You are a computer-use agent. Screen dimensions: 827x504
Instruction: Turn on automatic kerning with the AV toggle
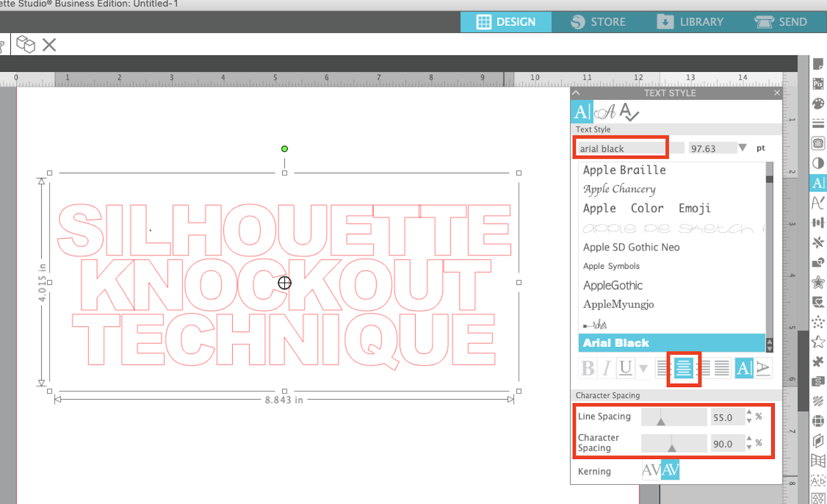pyautogui.click(x=670, y=470)
